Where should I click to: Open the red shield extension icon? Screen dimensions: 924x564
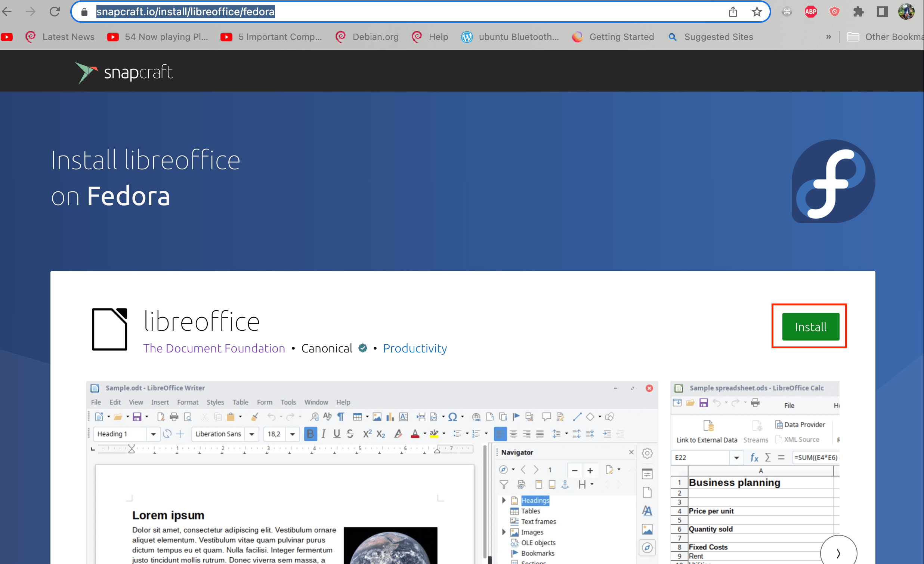point(834,12)
